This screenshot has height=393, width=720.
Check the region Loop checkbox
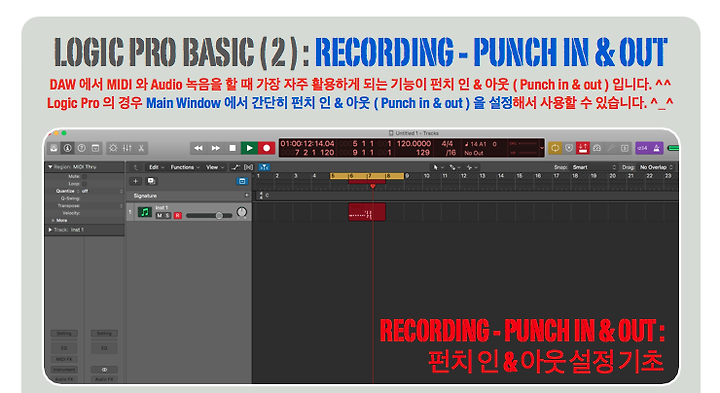pos(84,184)
